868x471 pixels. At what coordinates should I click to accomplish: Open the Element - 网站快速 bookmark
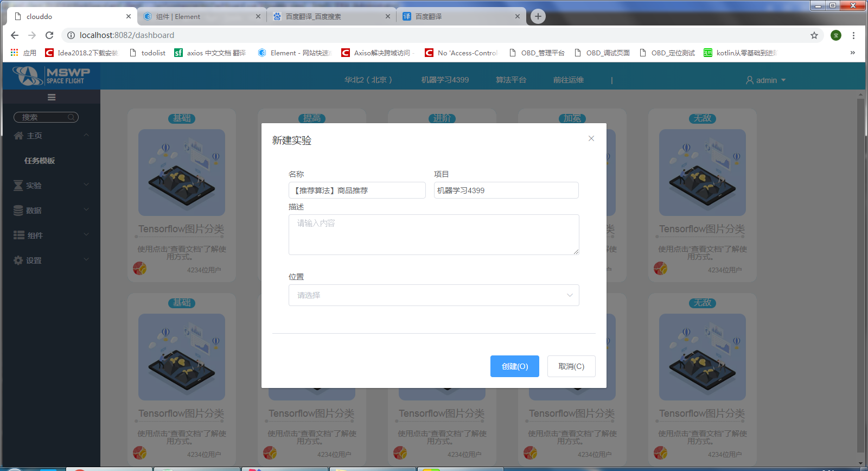[294, 53]
